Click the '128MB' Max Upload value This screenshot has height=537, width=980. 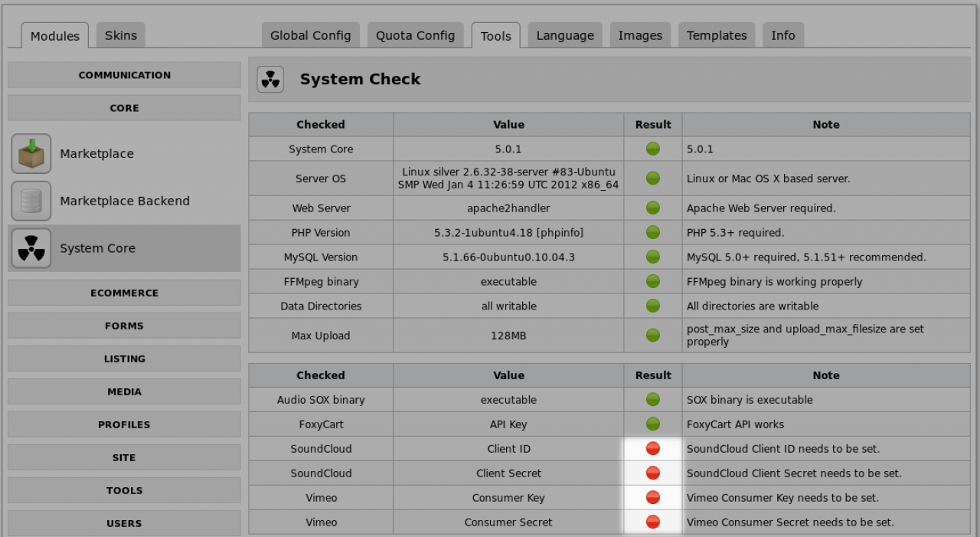pos(508,336)
